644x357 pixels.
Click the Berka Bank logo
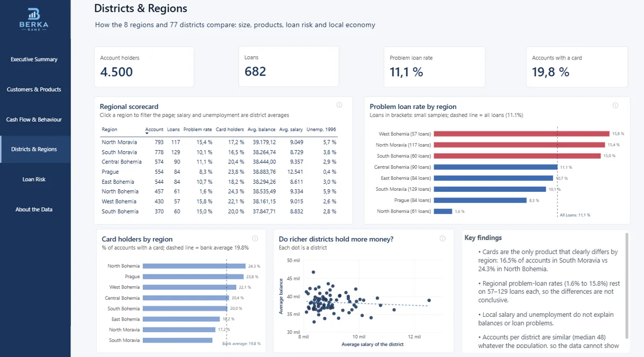point(34,19)
